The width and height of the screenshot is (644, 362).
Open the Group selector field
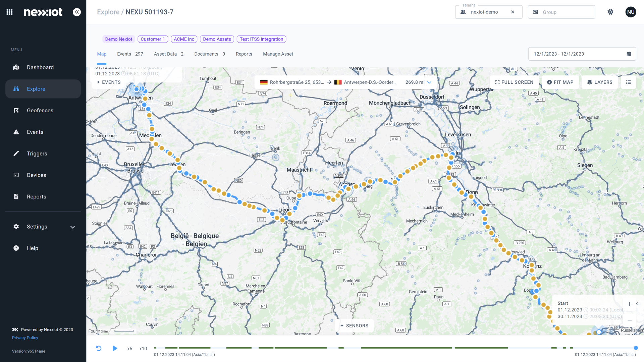click(x=561, y=12)
